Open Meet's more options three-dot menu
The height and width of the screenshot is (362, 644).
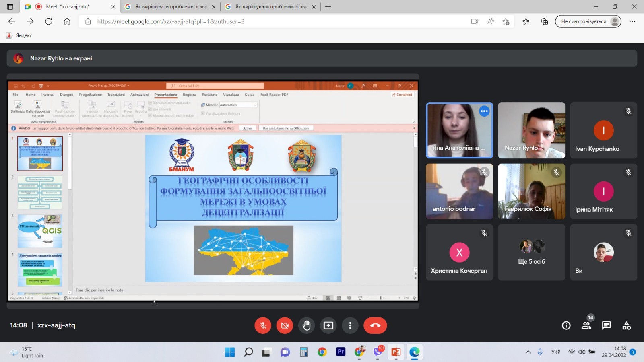click(350, 325)
